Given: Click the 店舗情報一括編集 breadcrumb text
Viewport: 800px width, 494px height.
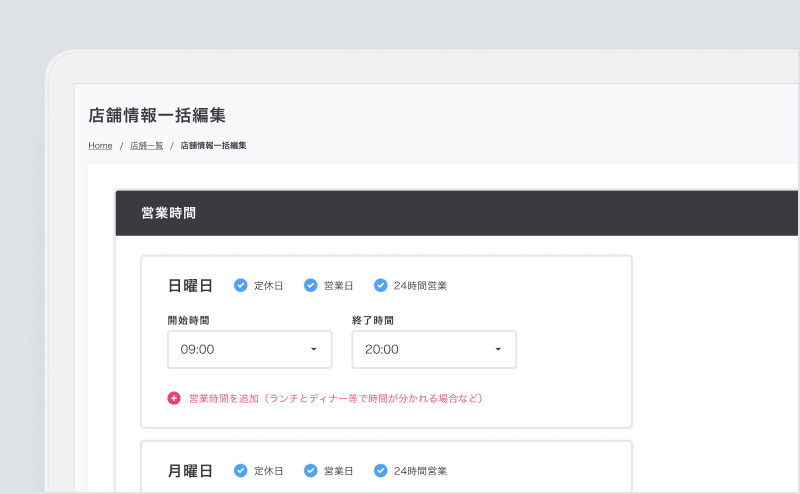Looking at the screenshot, I should click(x=213, y=145).
